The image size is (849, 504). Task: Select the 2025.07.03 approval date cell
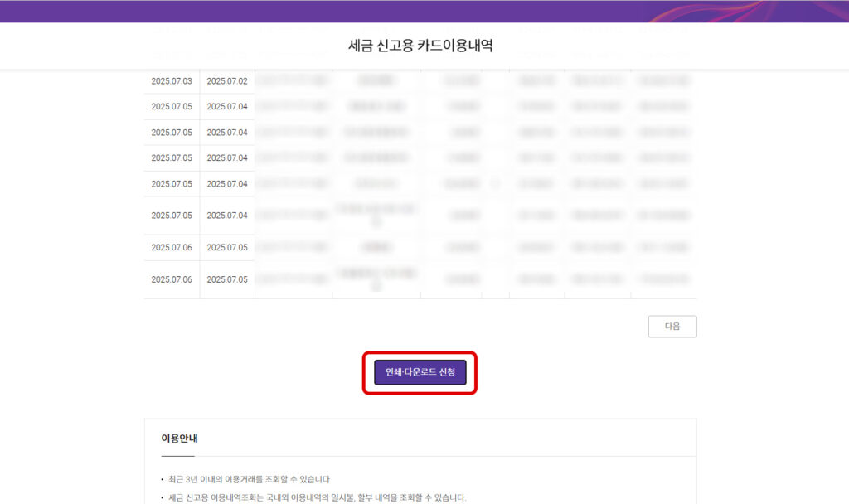tap(172, 80)
